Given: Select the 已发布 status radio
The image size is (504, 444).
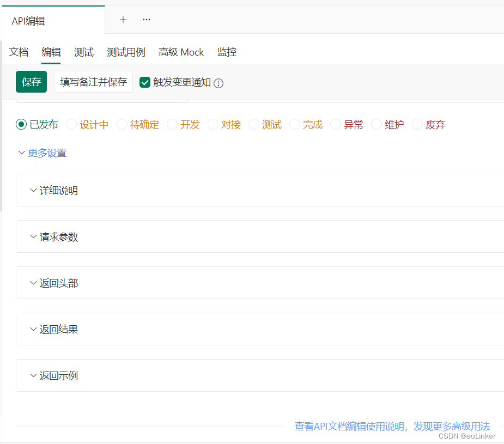Looking at the screenshot, I should coord(21,124).
